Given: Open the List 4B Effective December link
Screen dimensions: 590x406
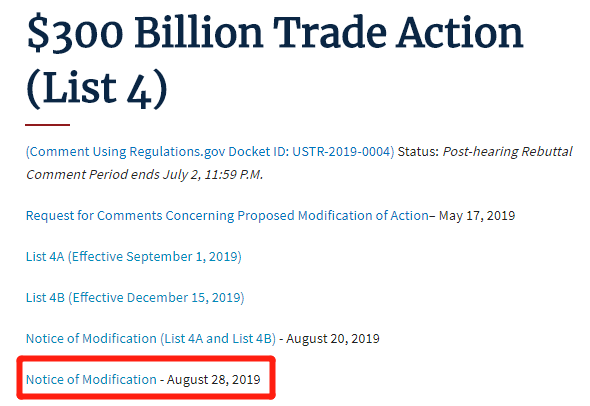Looking at the screenshot, I should pyautogui.click(x=135, y=298).
